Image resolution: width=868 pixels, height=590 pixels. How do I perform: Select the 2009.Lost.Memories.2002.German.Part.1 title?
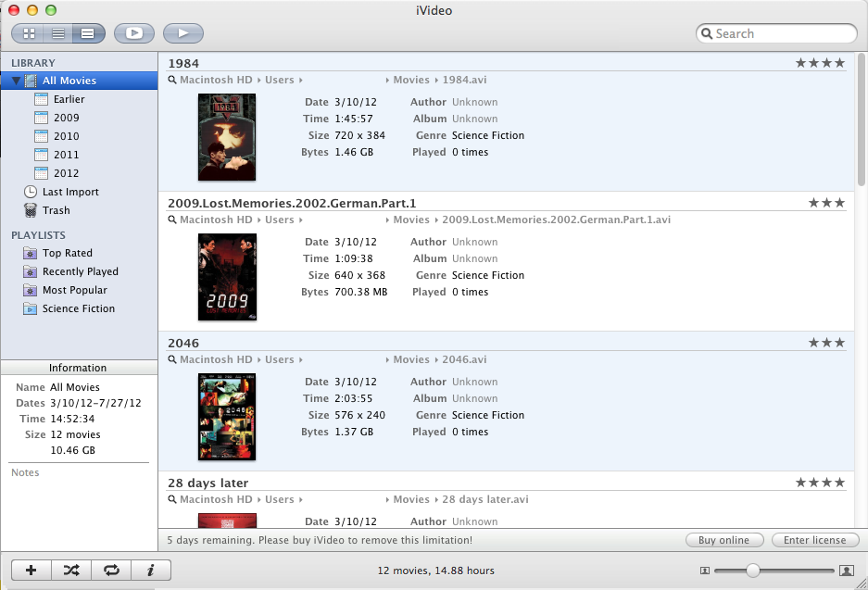click(292, 203)
